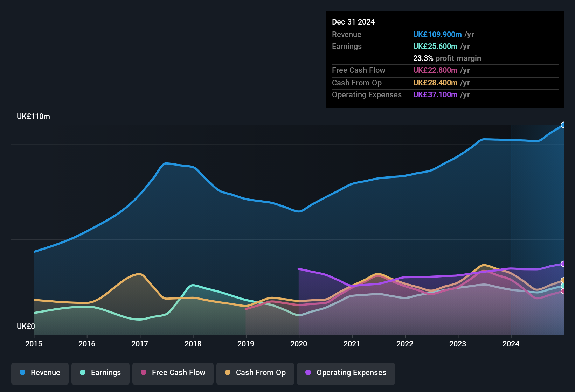The image size is (575, 392).
Task: Select the Earnings end-point marker
Action: [x=563, y=286]
